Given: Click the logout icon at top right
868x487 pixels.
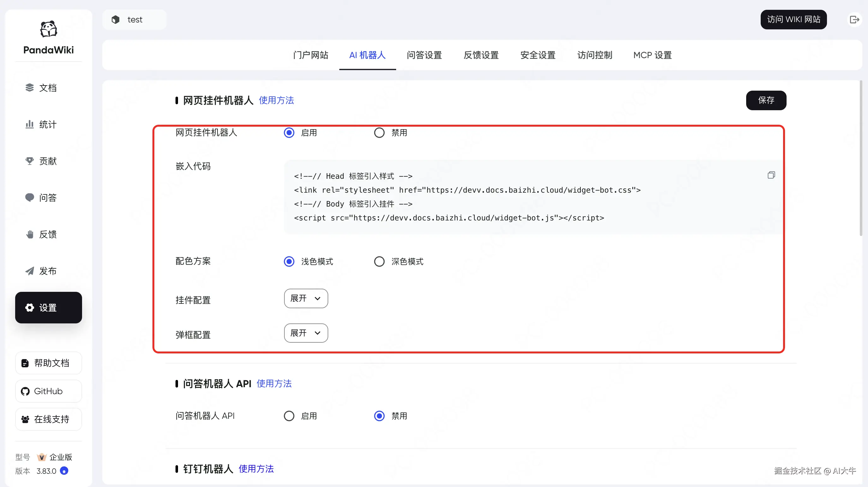Looking at the screenshot, I should [x=854, y=20].
